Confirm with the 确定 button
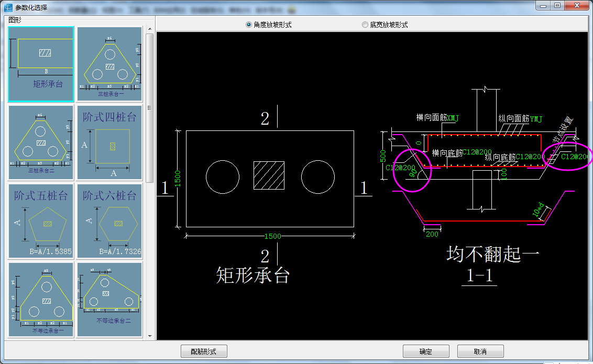The height and width of the screenshot is (364, 593). click(x=426, y=351)
